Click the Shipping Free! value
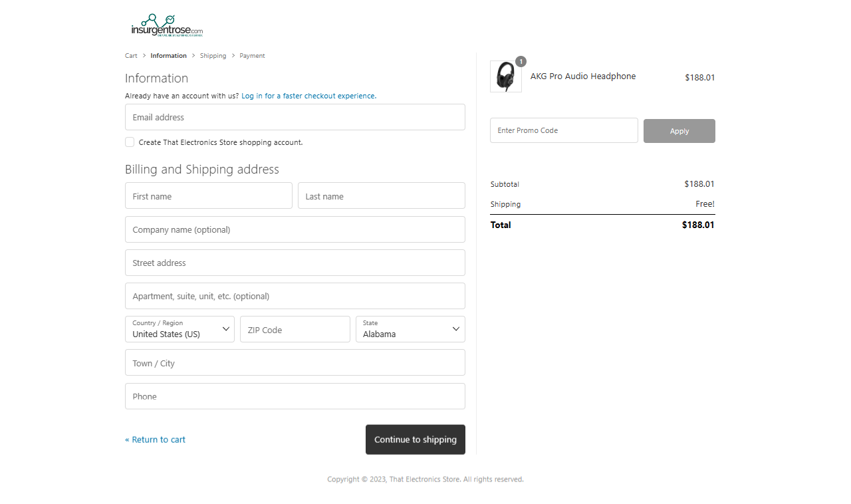The image size is (851, 504). [705, 204]
